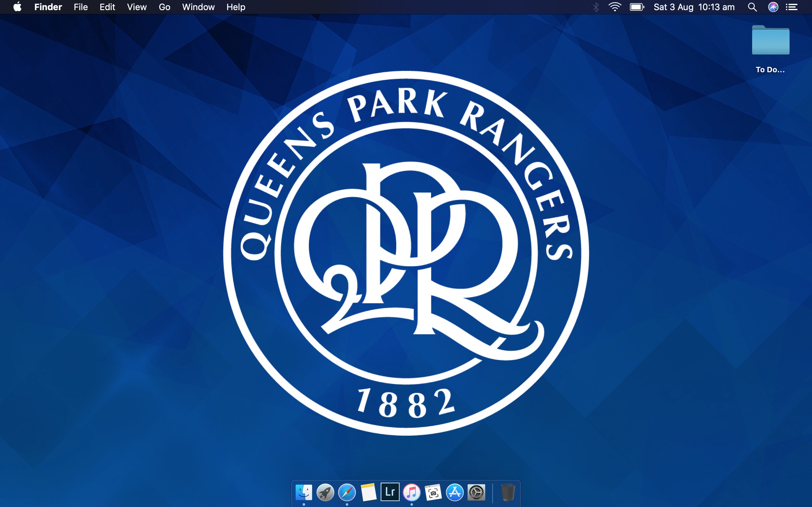Open the File menu
This screenshot has height=507, width=812.
(x=81, y=7)
